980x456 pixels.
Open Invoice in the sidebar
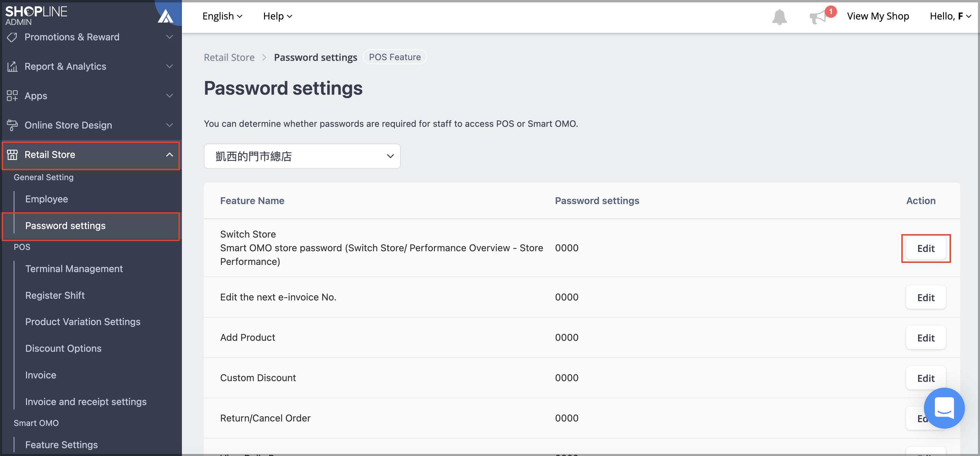click(x=40, y=375)
